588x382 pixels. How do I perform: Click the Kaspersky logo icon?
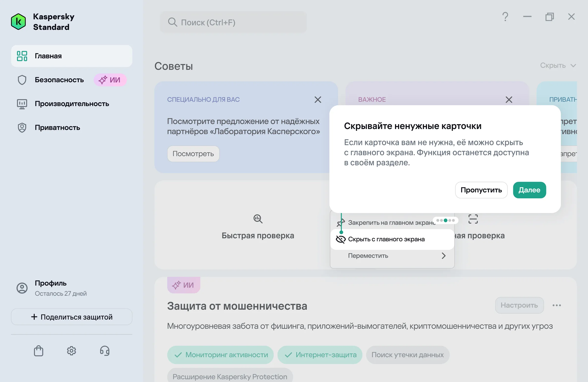click(18, 22)
